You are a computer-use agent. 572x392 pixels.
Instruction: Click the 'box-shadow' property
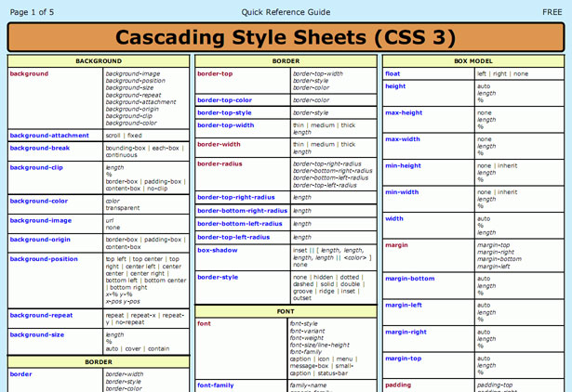[217, 250]
